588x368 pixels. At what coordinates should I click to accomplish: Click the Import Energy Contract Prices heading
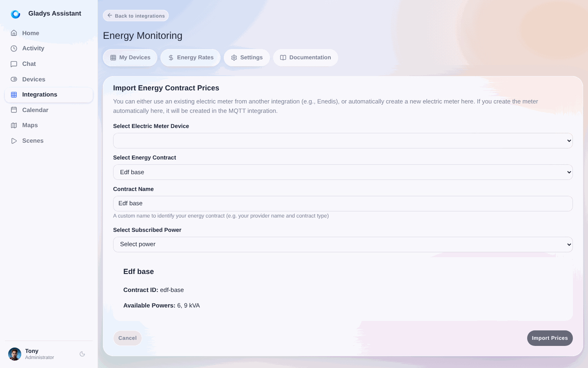click(x=166, y=88)
